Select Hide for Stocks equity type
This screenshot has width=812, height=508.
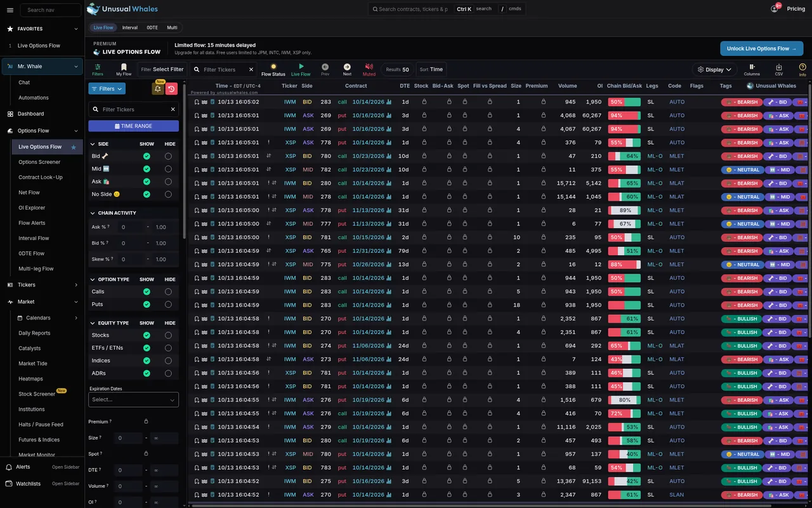[168, 335]
